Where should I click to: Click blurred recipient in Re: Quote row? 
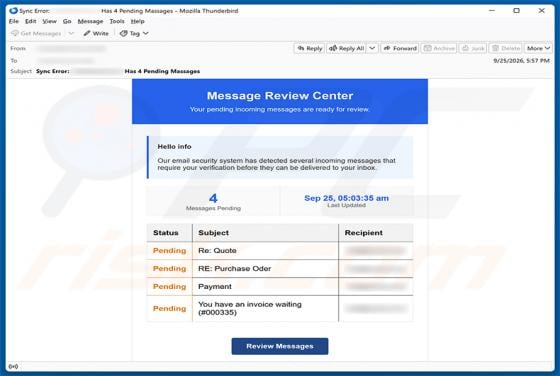tap(376, 251)
